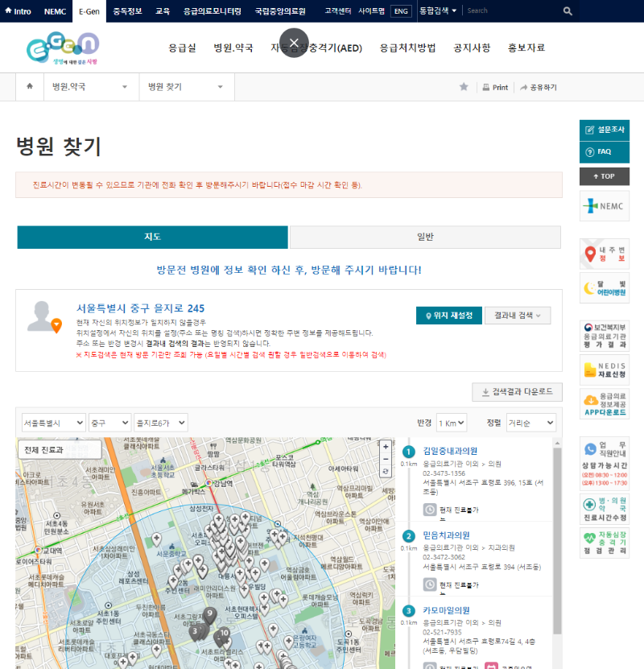Switch to the 일반 tab
This screenshot has height=669, width=644.
[425, 237]
